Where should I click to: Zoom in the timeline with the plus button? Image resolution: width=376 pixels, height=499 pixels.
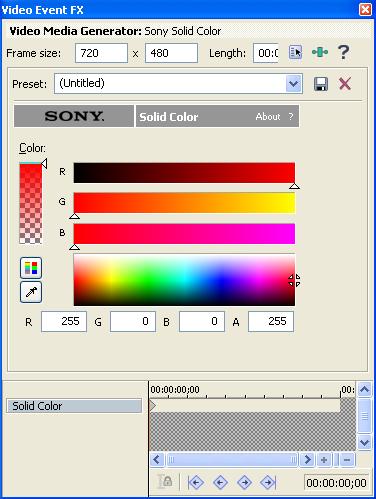[x=324, y=460]
